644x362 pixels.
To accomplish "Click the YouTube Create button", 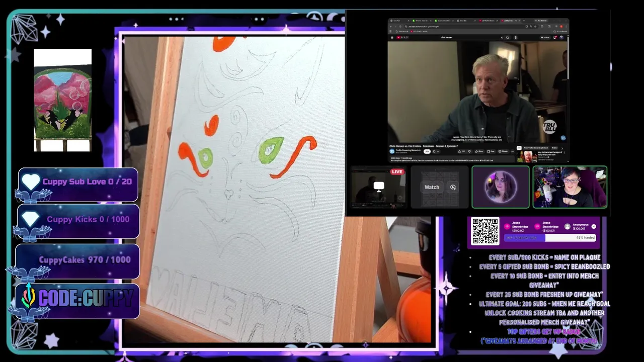I will click(545, 37).
